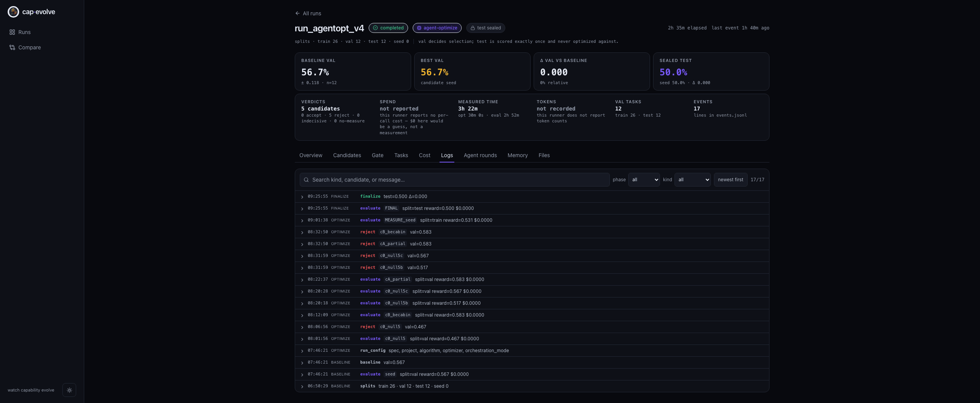980x403 pixels.
Task: Switch to the Candidates tab
Action: [x=347, y=155]
